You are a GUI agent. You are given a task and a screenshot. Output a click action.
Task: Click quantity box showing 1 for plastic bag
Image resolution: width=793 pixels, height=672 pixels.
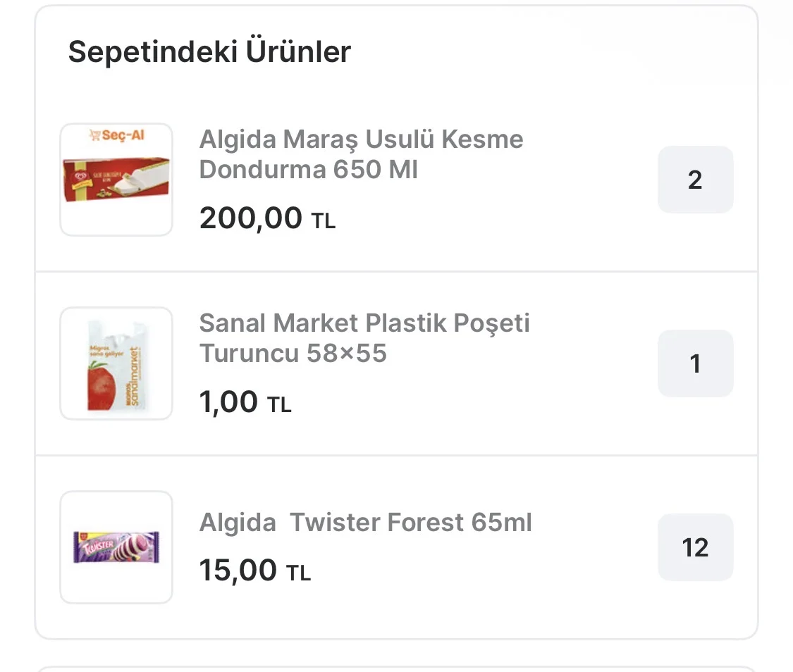(695, 363)
